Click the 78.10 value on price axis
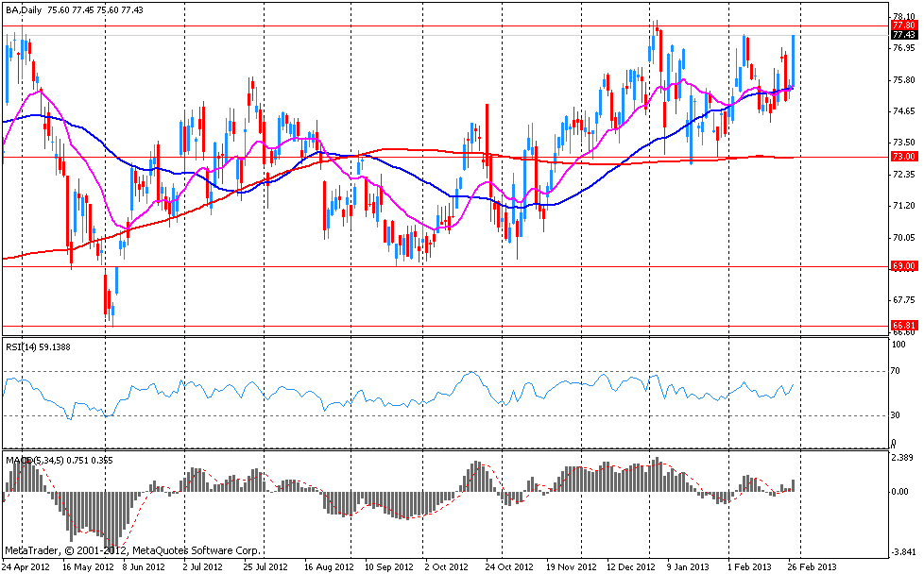The image size is (924, 574). click(903, 17)
